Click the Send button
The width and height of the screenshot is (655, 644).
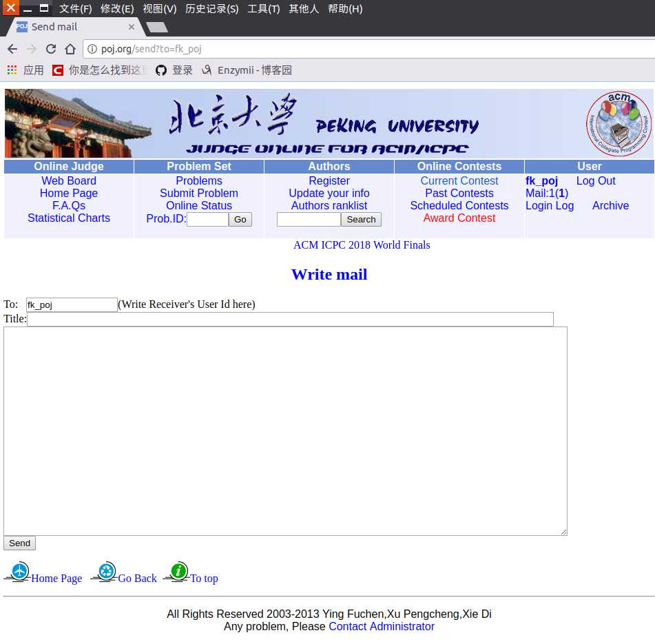(x=20, y=543)
